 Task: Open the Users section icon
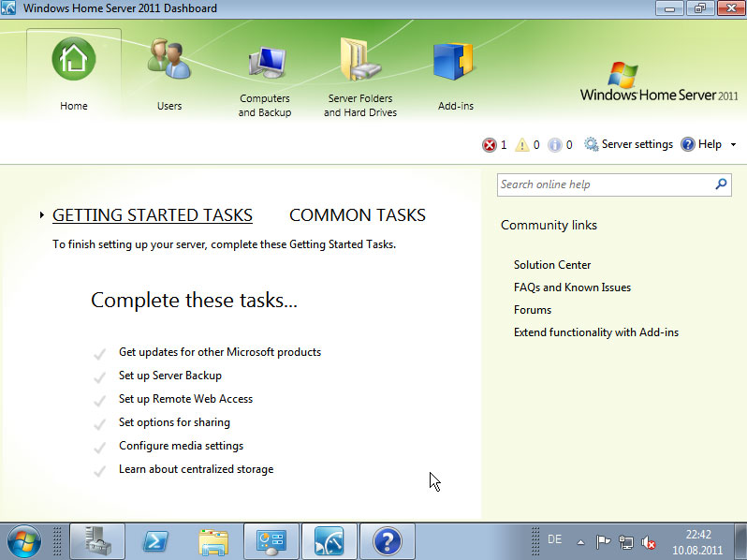point(169,60)
